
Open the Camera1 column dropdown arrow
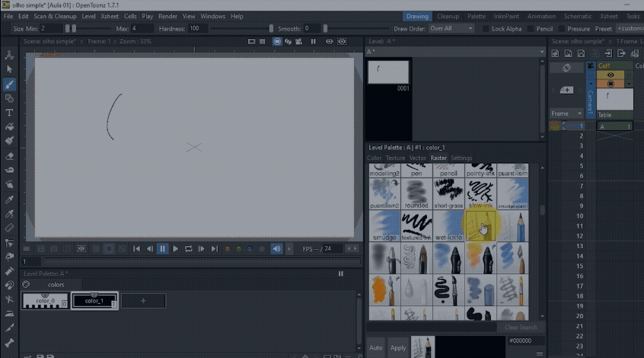(x=591, y=84)
